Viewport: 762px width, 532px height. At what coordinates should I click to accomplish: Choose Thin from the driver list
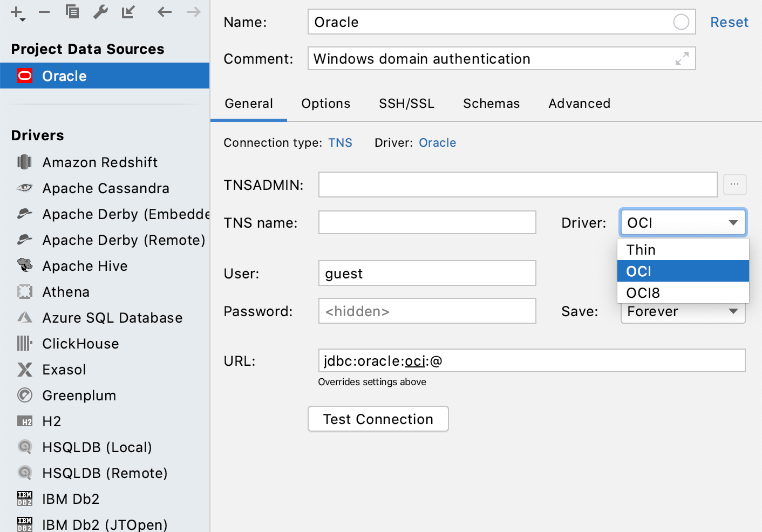coord(683,249)
